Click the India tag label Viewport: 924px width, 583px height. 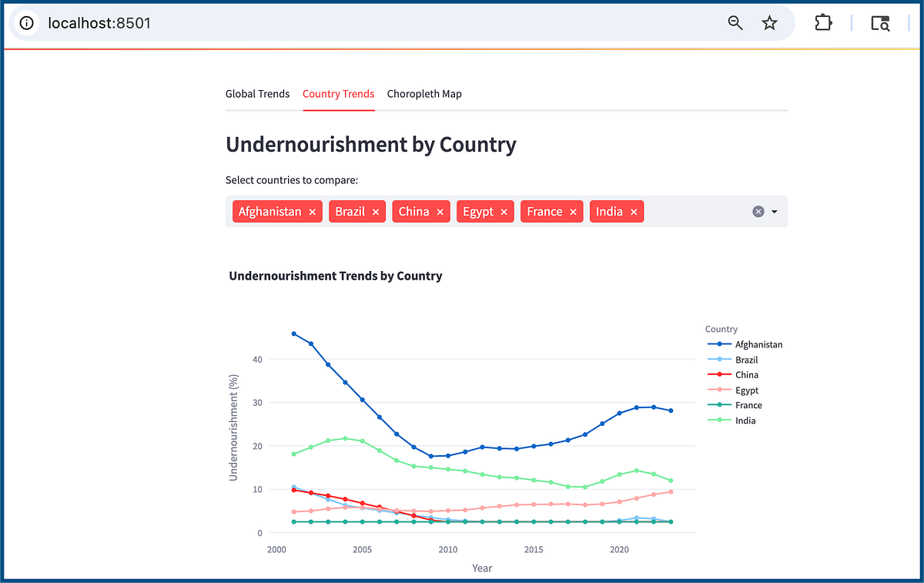(609, 212)
